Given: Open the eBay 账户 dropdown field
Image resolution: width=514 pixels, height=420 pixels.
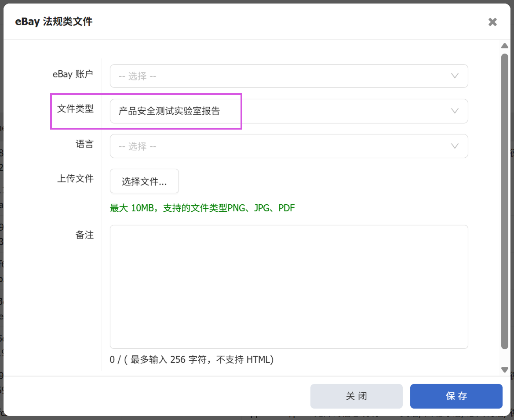Looking at the screenshot, I should 281,76.
